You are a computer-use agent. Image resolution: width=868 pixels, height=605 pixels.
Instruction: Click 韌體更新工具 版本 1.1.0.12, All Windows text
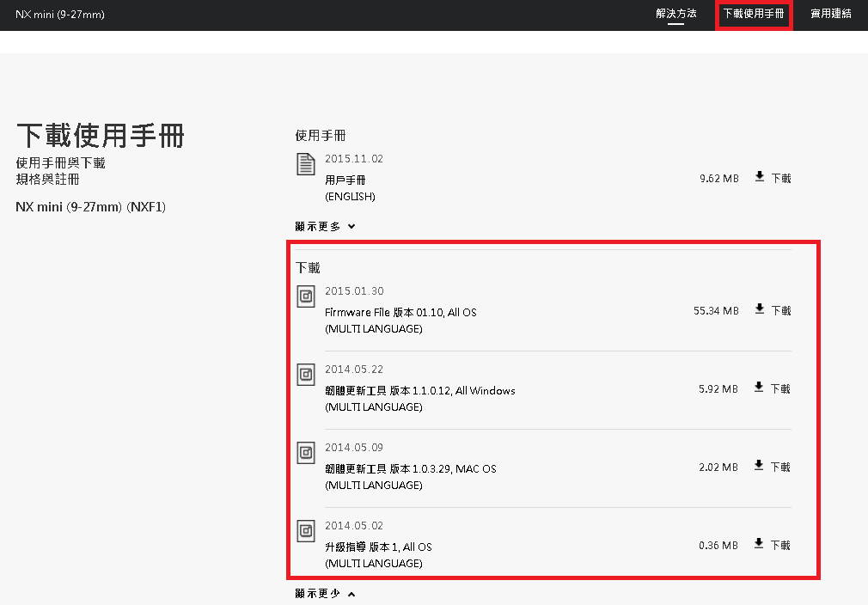(x=420, y=391)
